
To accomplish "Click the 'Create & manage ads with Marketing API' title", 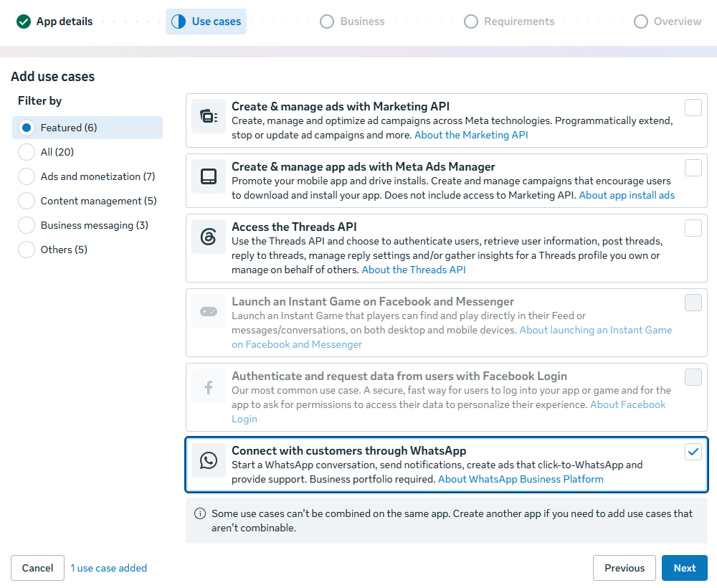I will 341,107.
